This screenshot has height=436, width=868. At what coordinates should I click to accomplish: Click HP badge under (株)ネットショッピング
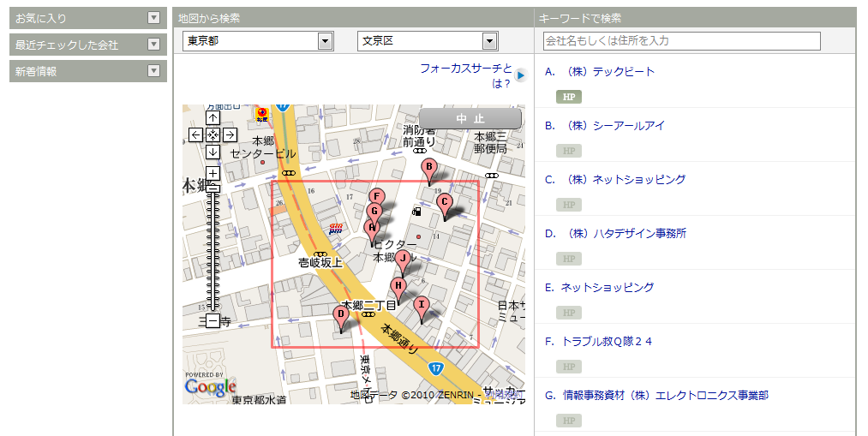[568, 205]
